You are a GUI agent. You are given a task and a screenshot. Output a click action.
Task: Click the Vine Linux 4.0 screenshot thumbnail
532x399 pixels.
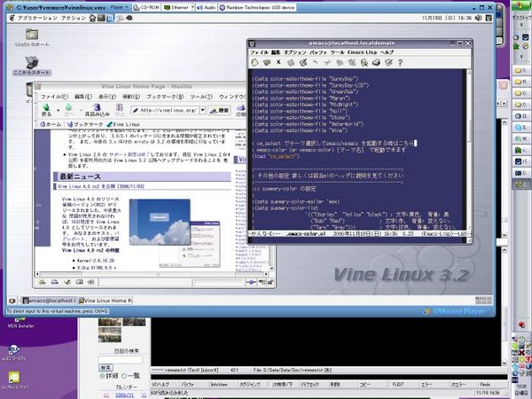pos(160,223)
